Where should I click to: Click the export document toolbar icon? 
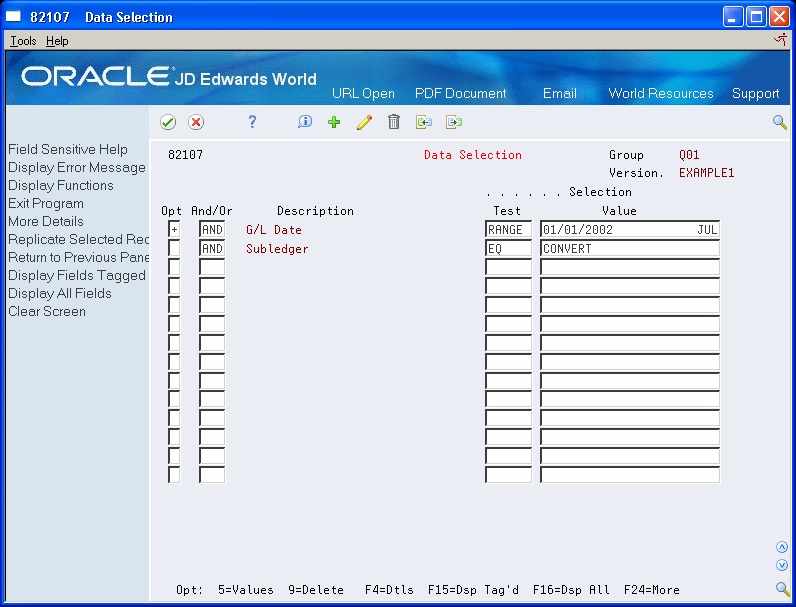454,122
